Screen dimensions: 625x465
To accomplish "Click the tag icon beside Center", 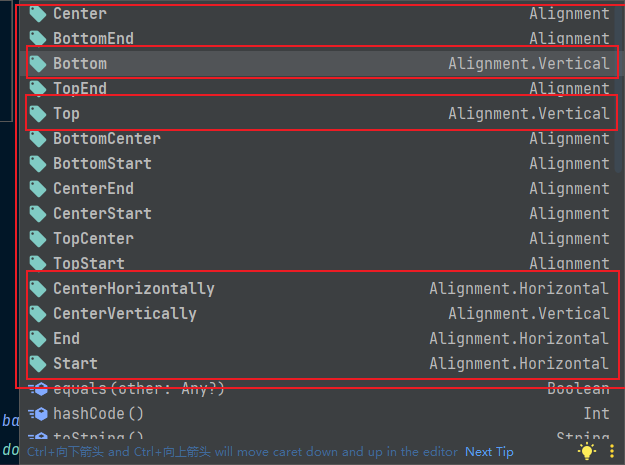I will pos(38,14).
